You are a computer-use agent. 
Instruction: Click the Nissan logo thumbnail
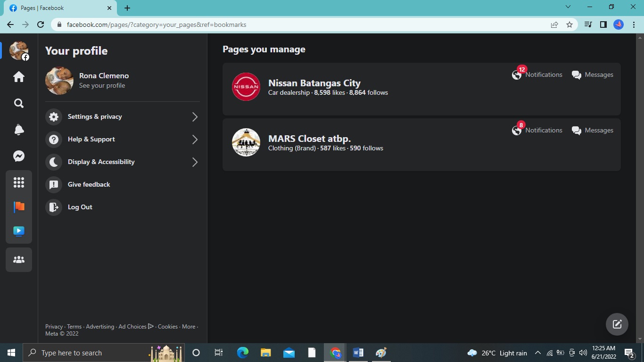(246, 87)
